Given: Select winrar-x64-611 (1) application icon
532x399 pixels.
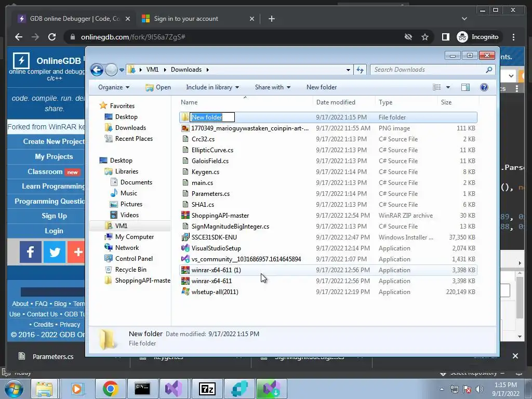Looking at the screenshot, I should (x=185, y=270).
